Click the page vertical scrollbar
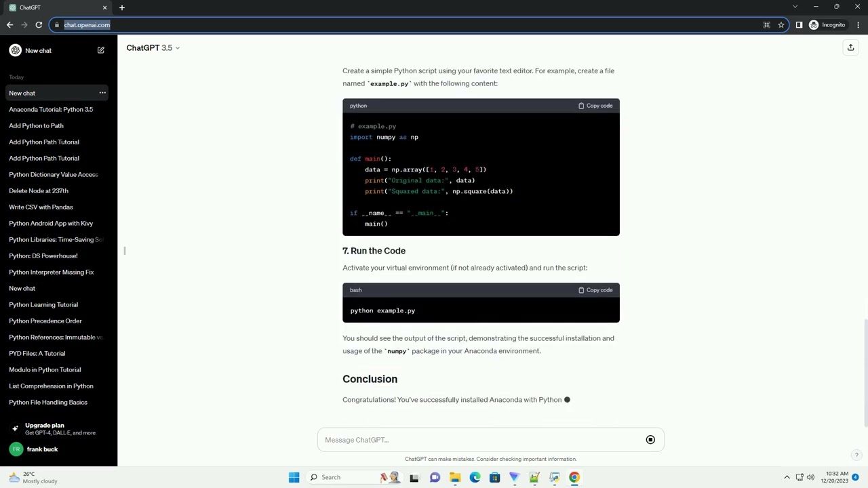The height and width of the screenshot is (488, 868). pos(865,373)
